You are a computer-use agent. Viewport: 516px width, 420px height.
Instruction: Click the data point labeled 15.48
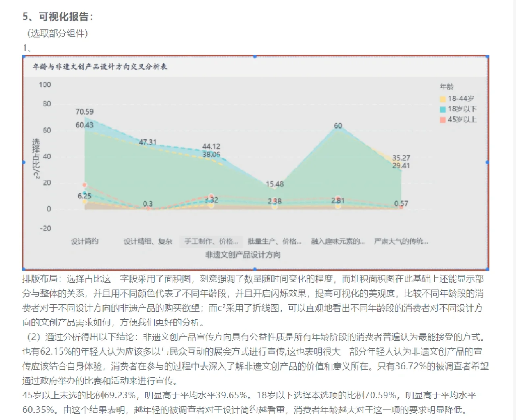tap(275, 184)
